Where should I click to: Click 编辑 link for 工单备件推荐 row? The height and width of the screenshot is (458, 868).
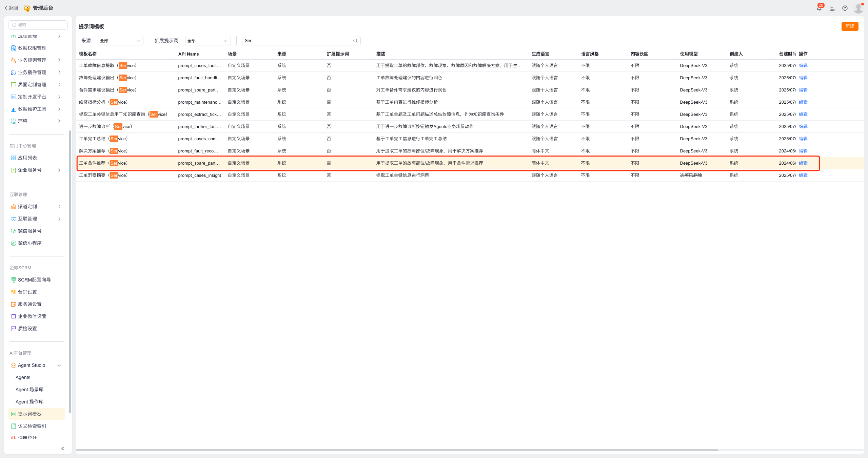click(x=803, y=163)
